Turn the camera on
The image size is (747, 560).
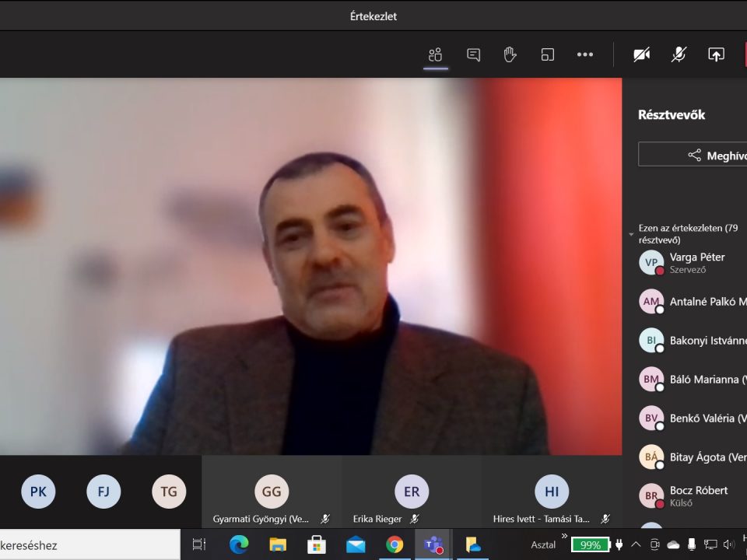tap(641, 54)
